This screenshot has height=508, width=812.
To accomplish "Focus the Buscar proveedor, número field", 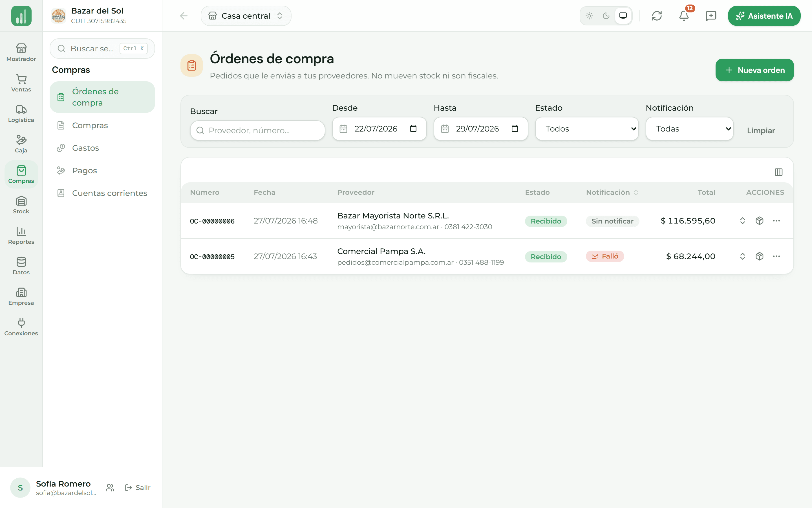I will tap(257, 130).
